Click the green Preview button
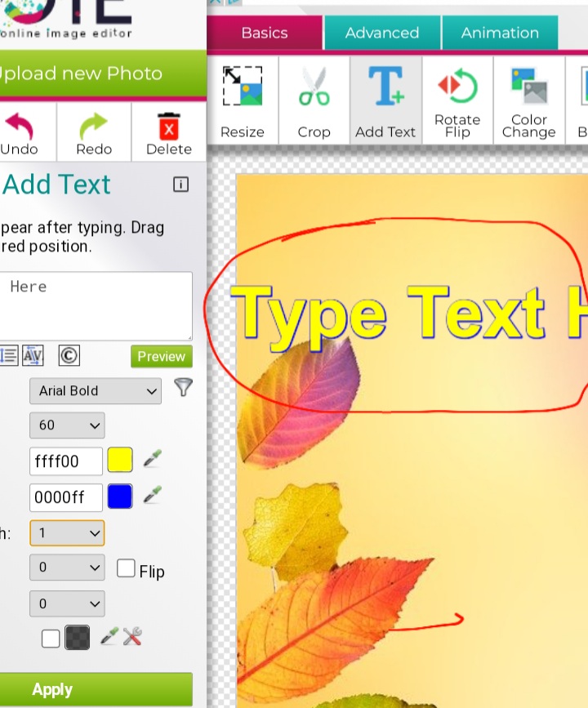 [x=161, y=357]
